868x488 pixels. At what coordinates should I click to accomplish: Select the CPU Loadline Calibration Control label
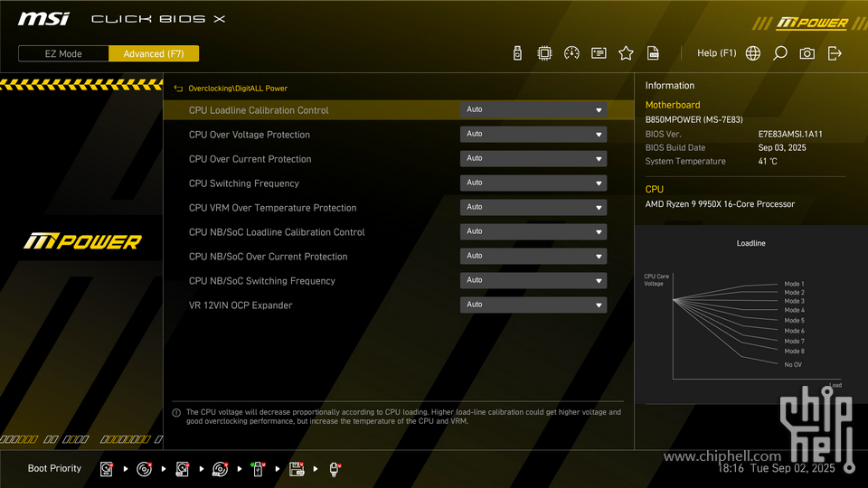pos(259,110)
